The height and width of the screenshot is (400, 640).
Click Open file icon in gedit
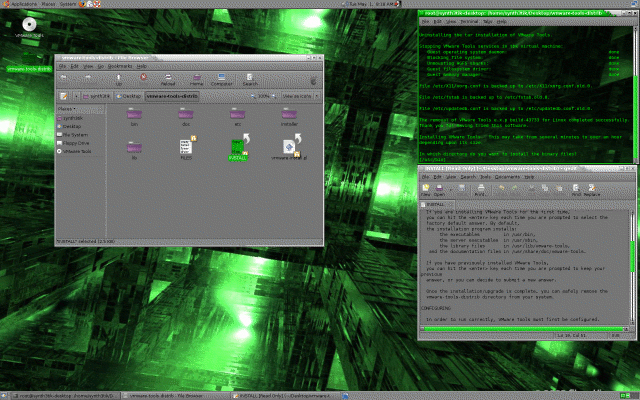click(439, 190)
